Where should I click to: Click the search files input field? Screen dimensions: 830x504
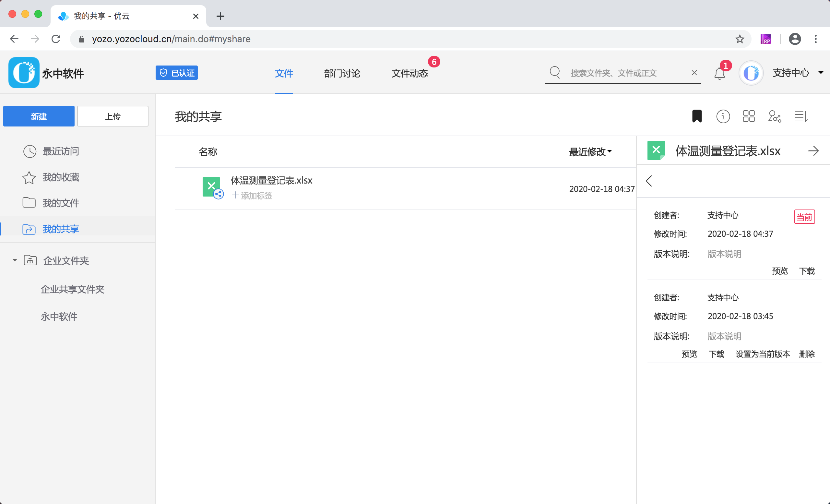pos(626,73)
